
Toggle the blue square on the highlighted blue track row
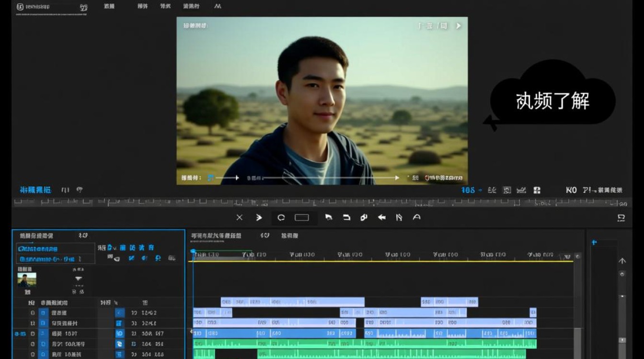click(43, 334)
